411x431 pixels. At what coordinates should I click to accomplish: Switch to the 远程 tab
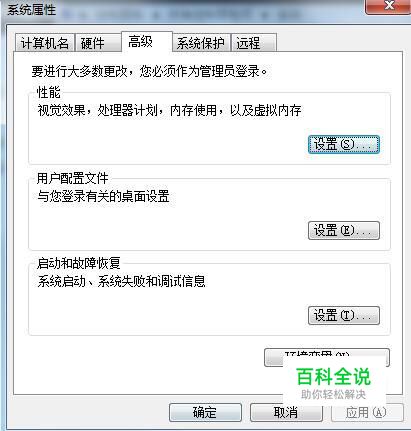254,43
